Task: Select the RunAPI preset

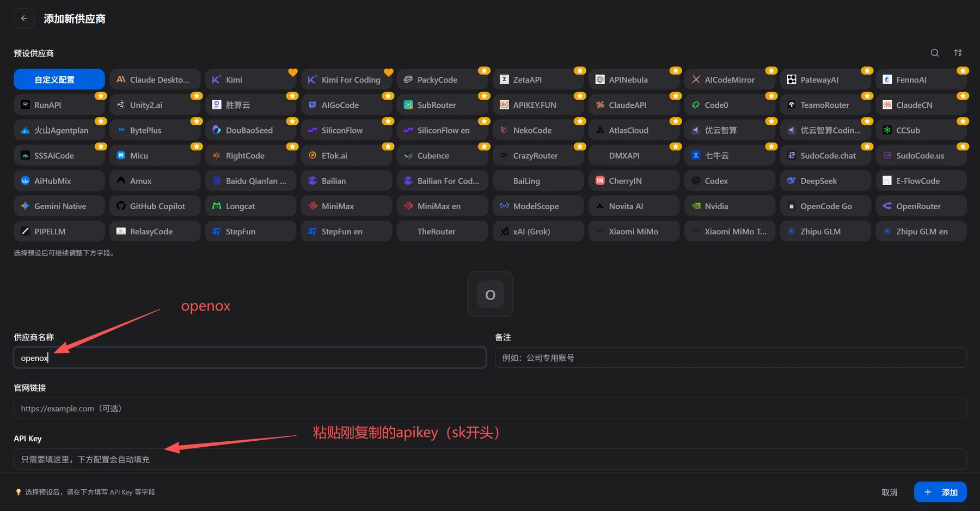Action: pos(59,105)
